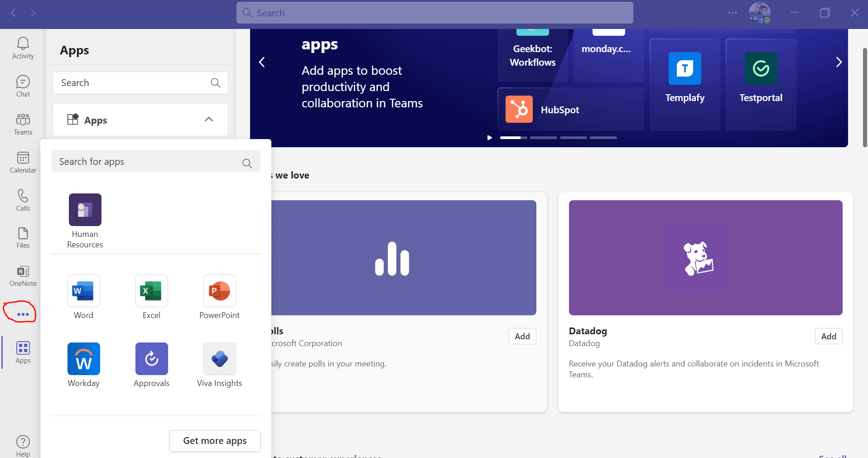Click the Get more apps button
Image resolution: width=868 pixels, height=458 pixels.
pos(215,440)
